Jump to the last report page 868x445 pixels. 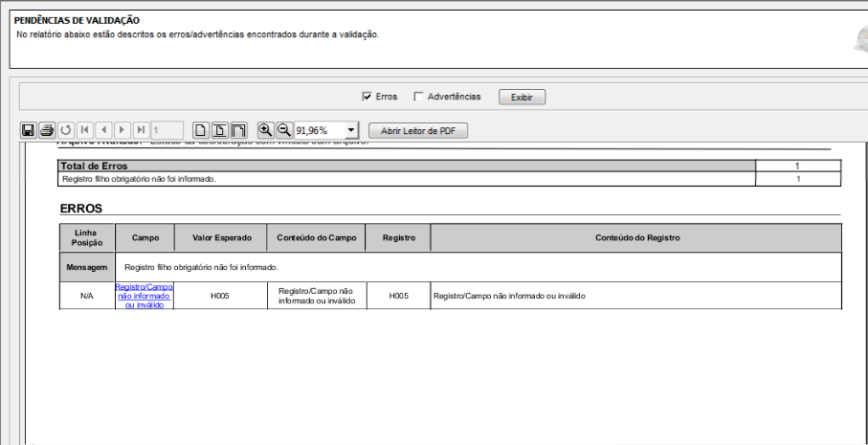coord(142,130)
